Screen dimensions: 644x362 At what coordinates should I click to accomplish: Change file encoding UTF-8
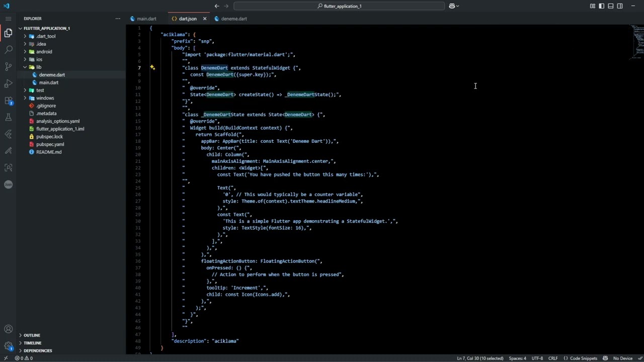tap(537, 358)
